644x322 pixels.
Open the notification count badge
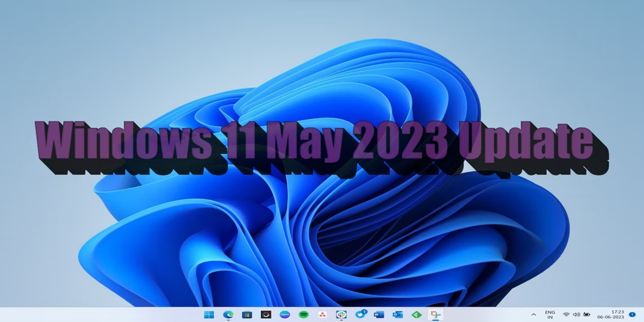632,314
